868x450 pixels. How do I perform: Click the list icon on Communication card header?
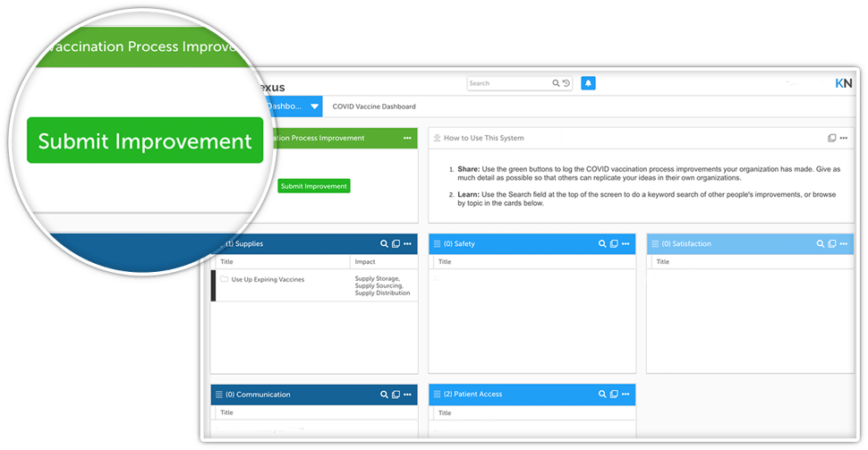click(218, 395)
